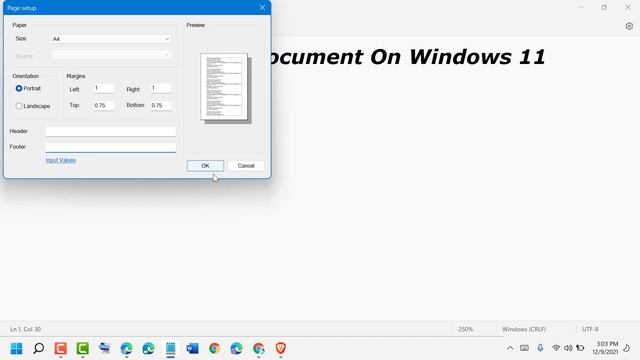Image resolution: width=640 pixels, height=360 pixels.
Task: Click Left margin field
Action: coord(104,88)
